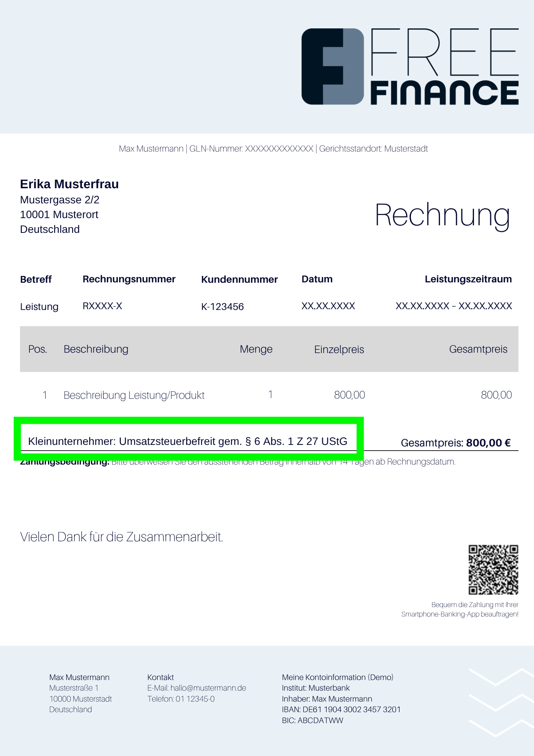
Task: Click the email hallo@mustermann.de
Action: (x=196, y=688)
